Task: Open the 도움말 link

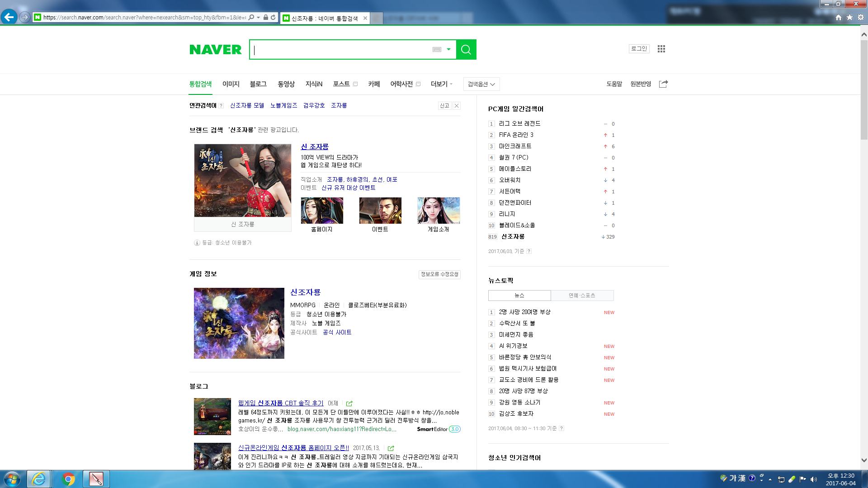Action: [x=614, y=84]
